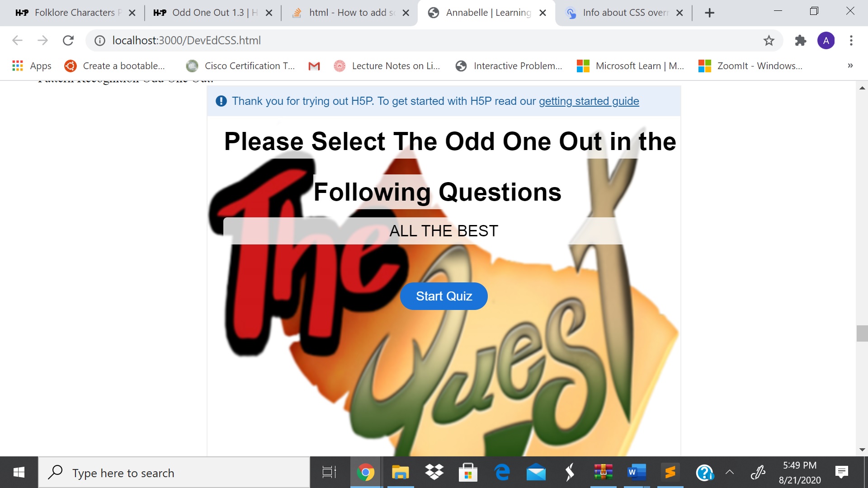Close the Info about CSS tab
This screenshot has height=488, width=868.
click(x=679, y=13)
